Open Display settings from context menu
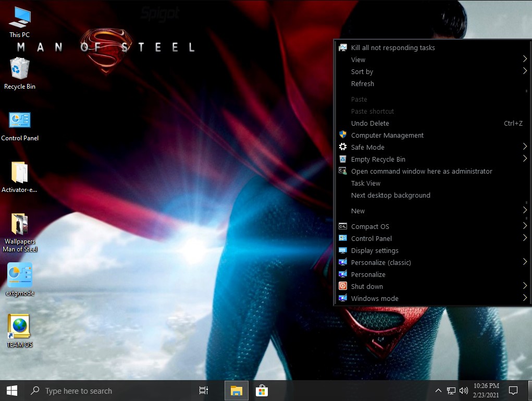This screenshot has width=532, height=401. pyautogui.click(x=432, y=251)
